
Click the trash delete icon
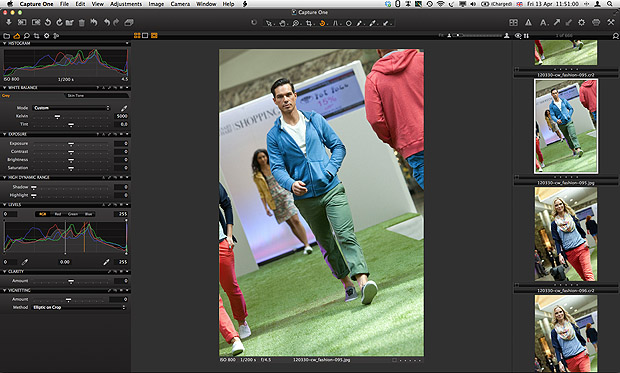pyautogui.click(x=81, y=23)
